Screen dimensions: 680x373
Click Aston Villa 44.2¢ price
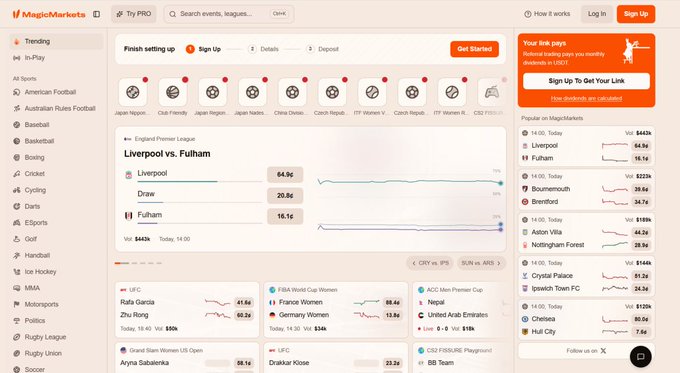[641, 232]
